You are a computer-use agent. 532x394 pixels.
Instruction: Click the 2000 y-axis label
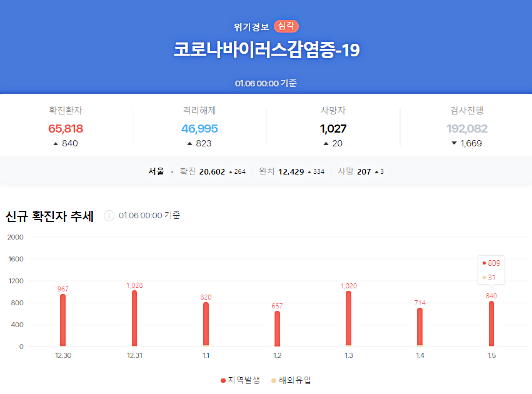15,237
